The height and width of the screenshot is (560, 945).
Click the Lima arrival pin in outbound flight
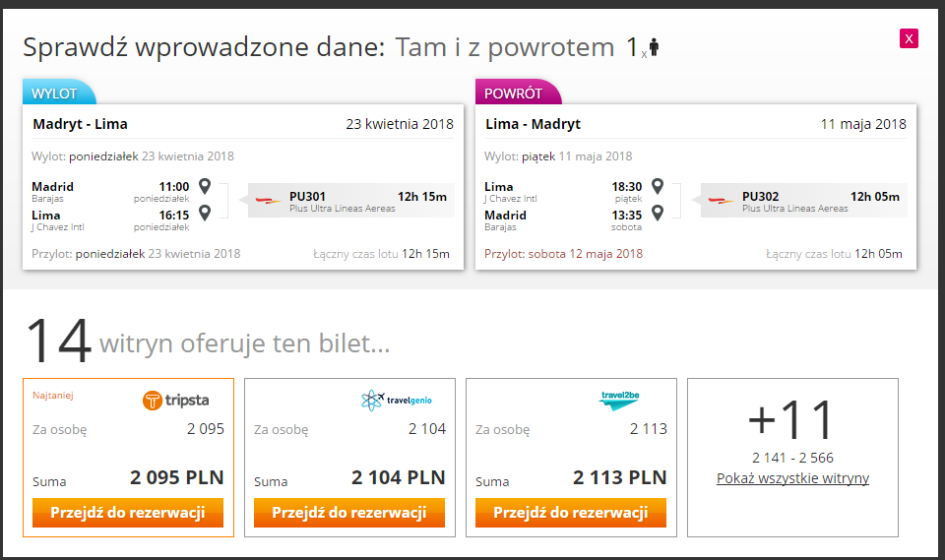point(205,213)
